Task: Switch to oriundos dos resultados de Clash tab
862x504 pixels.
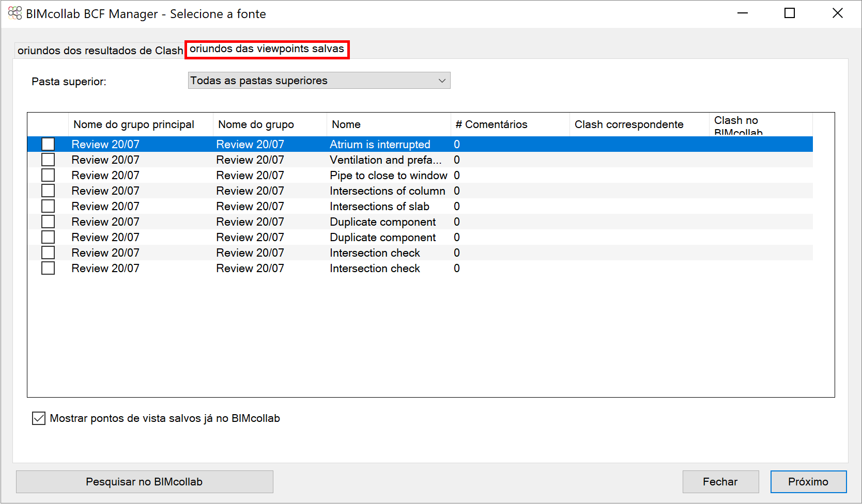Action: (x=100, y=50)
